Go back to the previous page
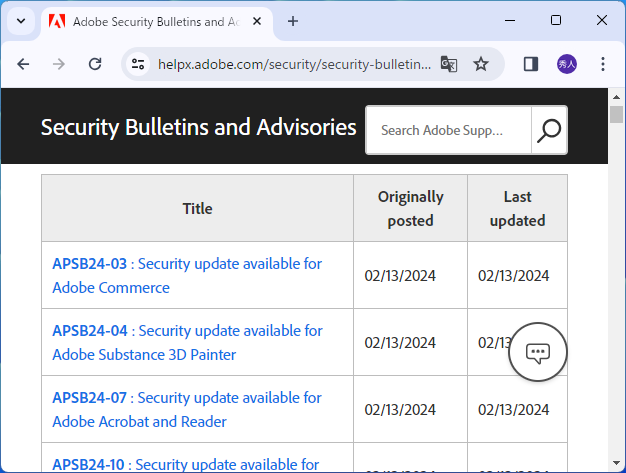The width and height of the screenshot is (626, 473). [24, 64]
